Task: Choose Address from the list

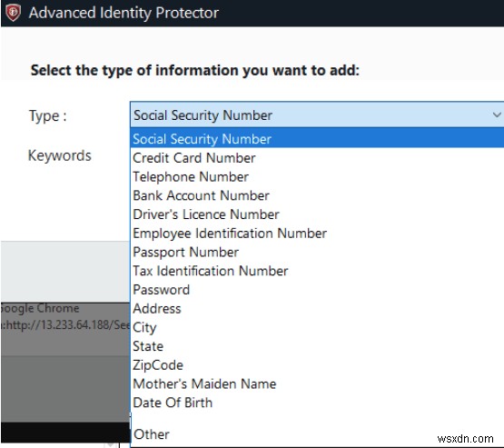Action: [x=318, y=309]
